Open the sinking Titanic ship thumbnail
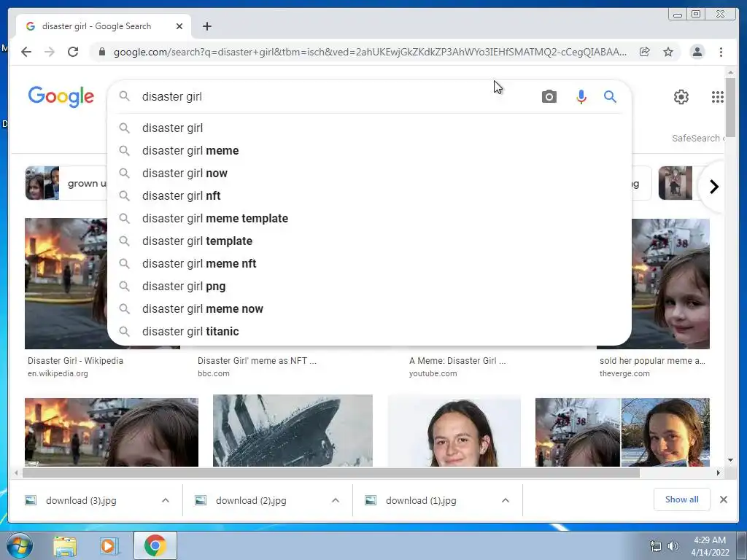The height and width of the screenshot is (560, 747). pyautogui.click(x=293, y=430)
